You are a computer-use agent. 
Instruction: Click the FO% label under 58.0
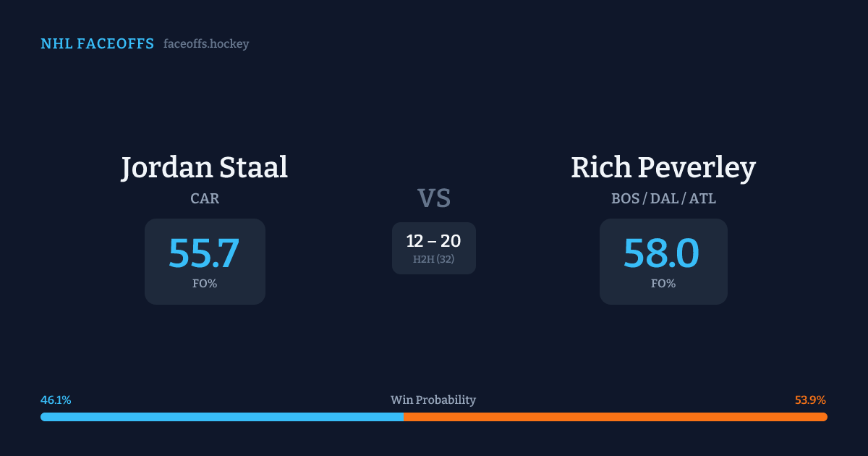click(663, 284)
